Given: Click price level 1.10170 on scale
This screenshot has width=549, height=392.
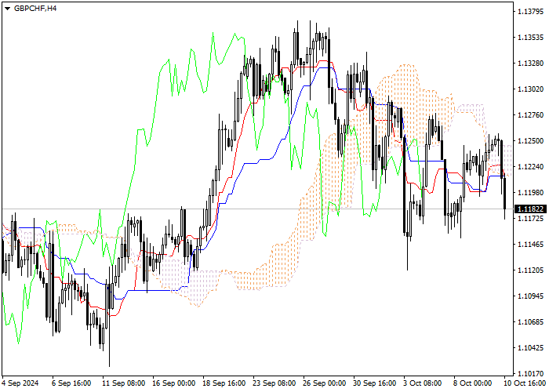Looking at the screenshot, I should coord(530,373).
